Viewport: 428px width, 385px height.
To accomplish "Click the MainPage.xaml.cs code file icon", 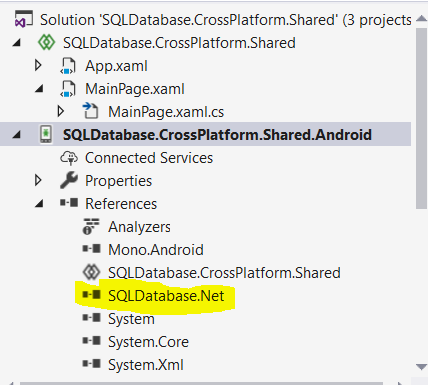I will click(90, 111).
